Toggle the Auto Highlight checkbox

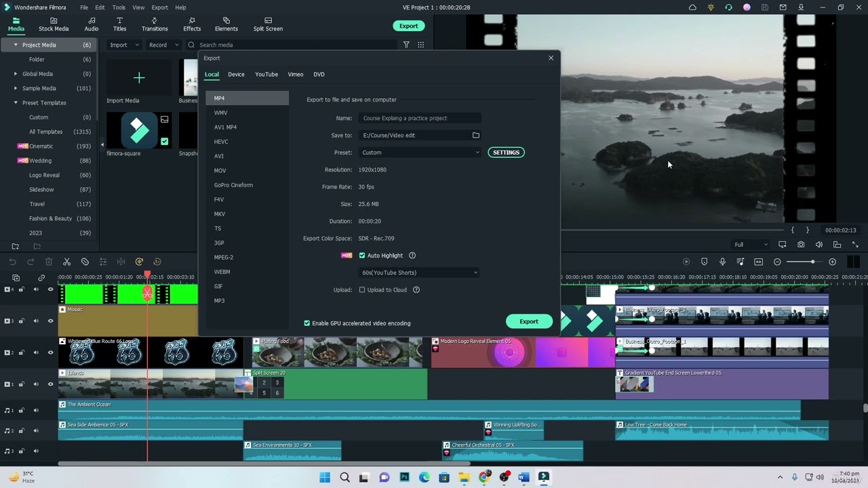coord(362,256)
